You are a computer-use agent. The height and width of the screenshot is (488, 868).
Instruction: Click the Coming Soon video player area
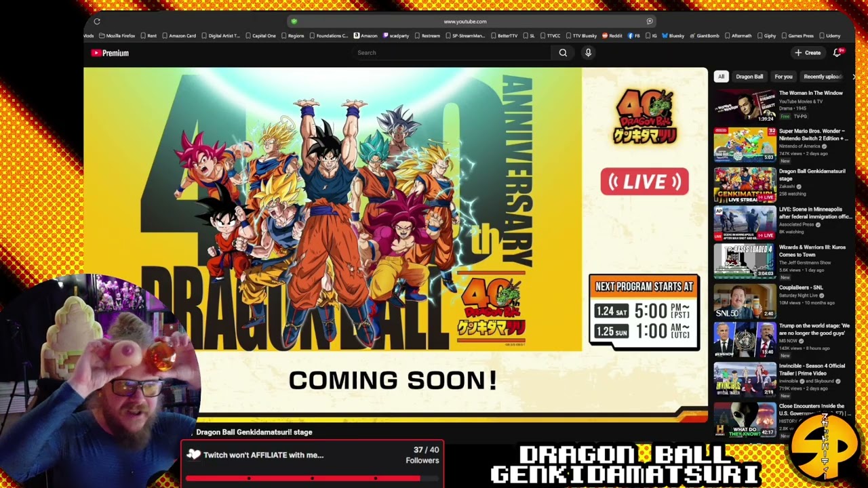click(395, 245)
